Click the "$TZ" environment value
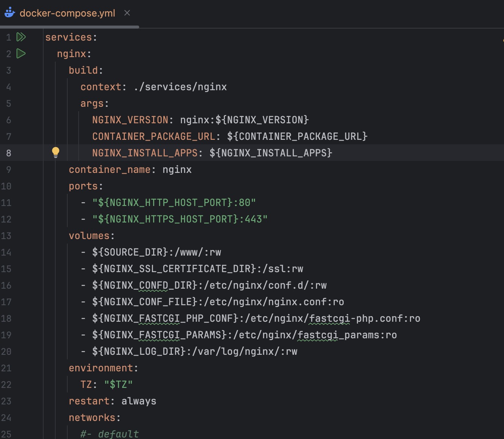This screenshot has height=439, width=504. point(118,385)
